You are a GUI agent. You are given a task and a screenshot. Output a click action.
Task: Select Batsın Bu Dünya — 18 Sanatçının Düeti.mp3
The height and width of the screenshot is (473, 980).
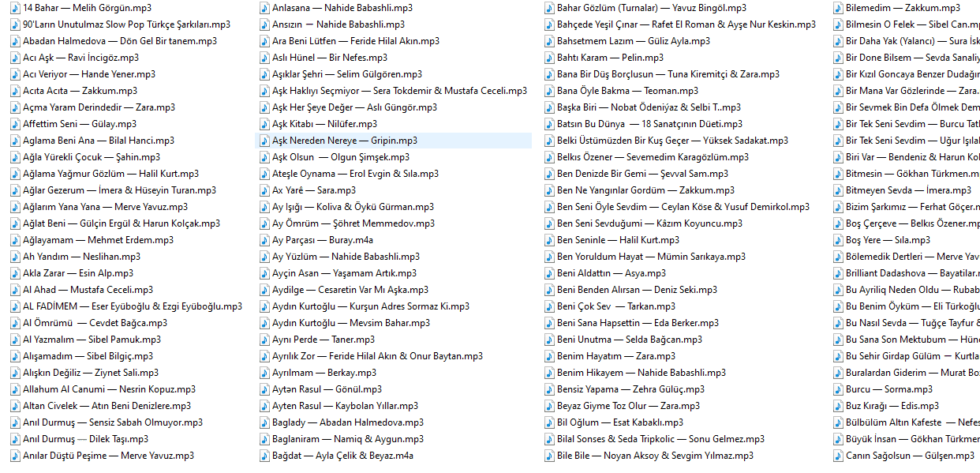pos(650,124)
